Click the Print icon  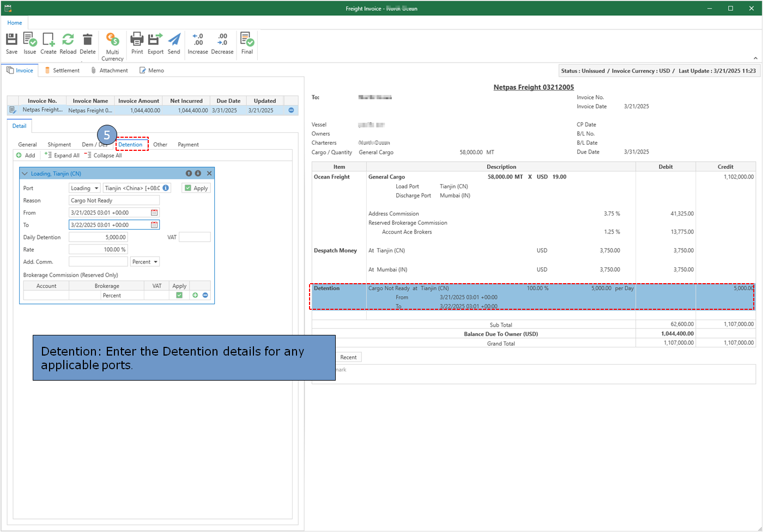click(x=137, y=44)
